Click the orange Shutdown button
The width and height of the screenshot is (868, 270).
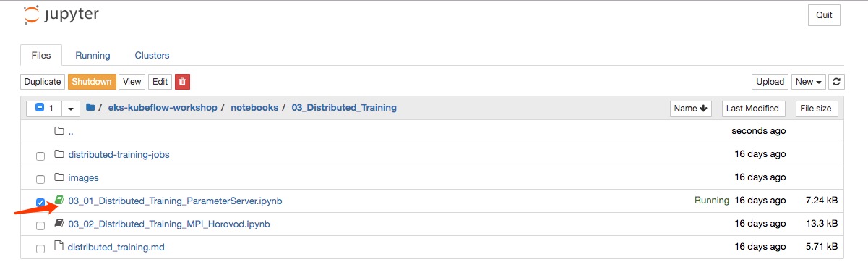[92, 82]
